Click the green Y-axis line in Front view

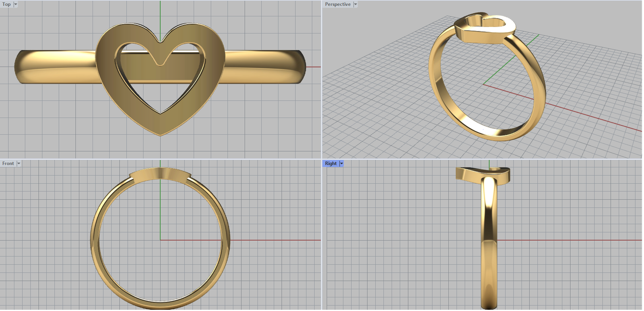(160, 209)
